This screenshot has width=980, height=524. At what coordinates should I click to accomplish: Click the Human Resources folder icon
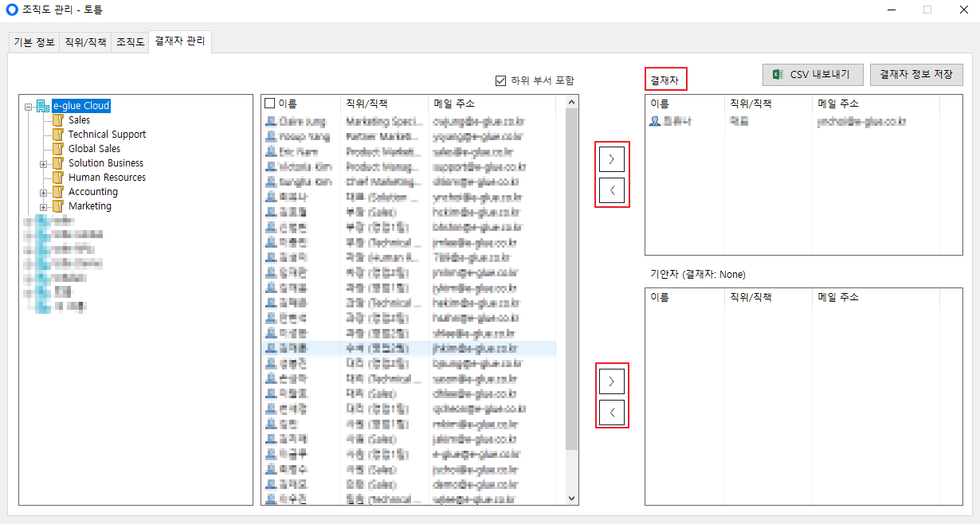(57, 178)
